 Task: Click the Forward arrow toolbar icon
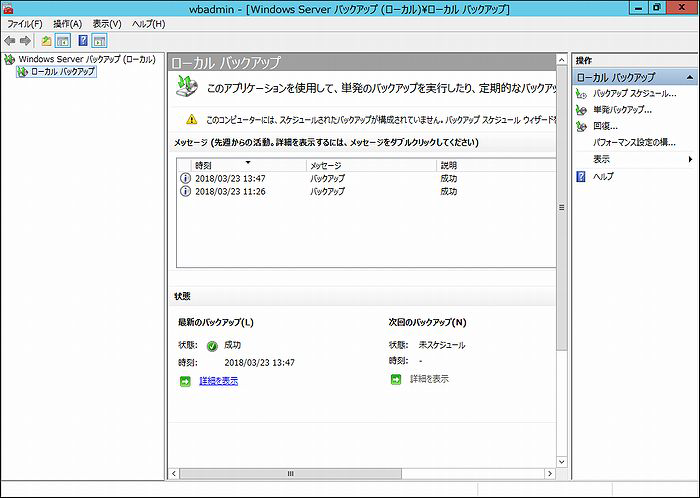tap(25, 41)
